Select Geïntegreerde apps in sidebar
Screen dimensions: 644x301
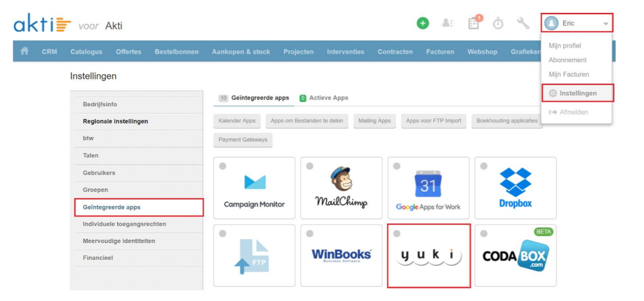click(x=139, y=207)
